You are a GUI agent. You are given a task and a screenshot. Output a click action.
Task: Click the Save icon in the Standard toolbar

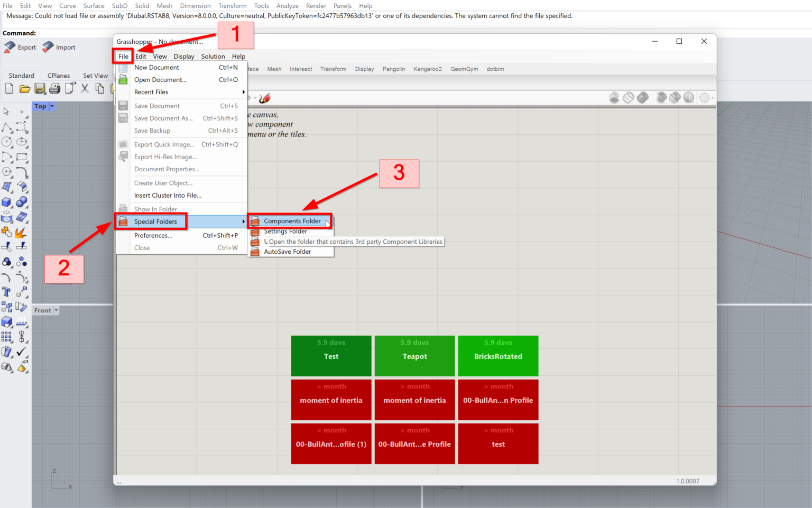40,88
